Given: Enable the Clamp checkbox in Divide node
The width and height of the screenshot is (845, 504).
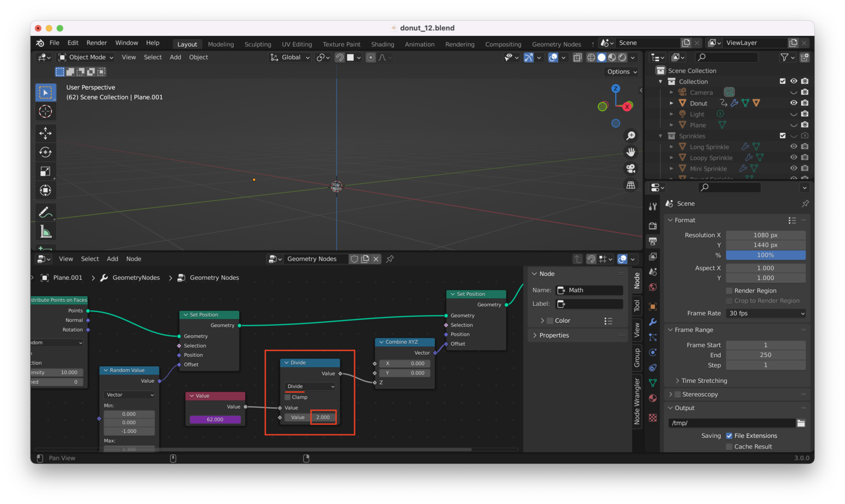Looking at the screenshot, I should coord(287,397).
